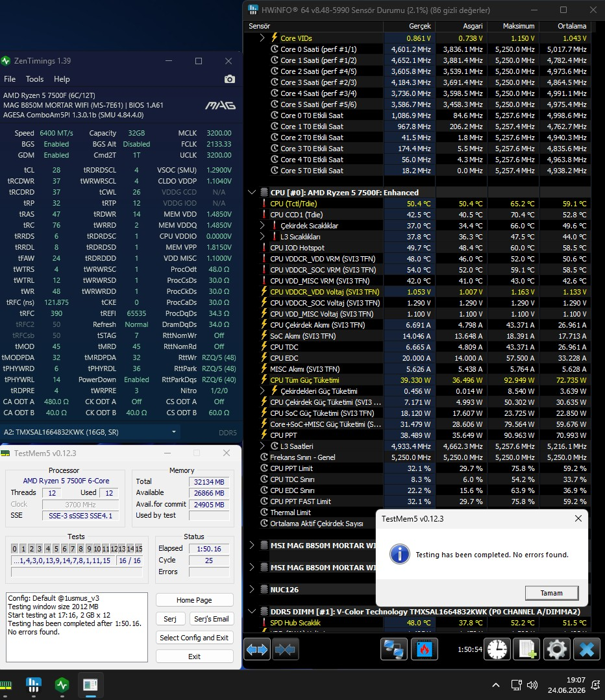Screen dimensions: 605x700
Task: Click the FCLK value 2133.33
Action: pos(219,144)
